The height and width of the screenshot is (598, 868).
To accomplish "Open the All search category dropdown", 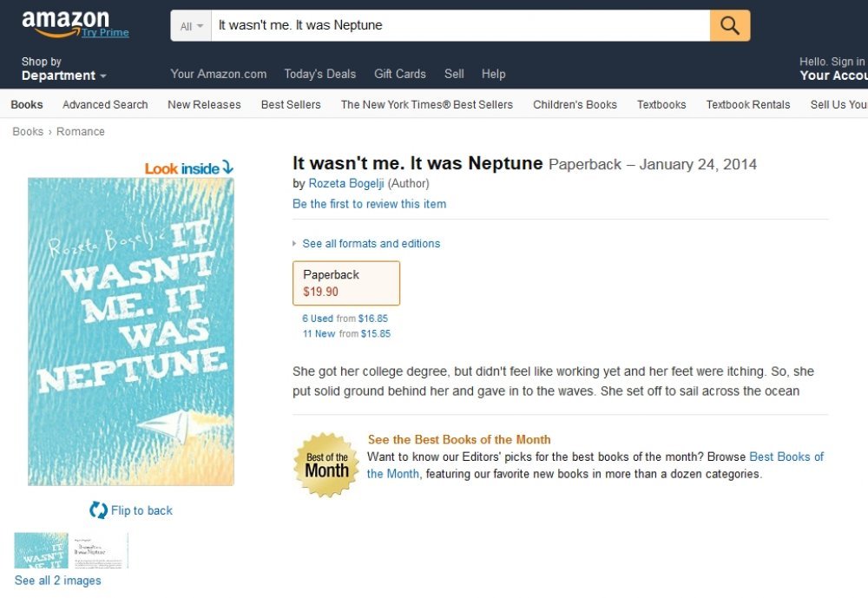I will click(191, 25).
